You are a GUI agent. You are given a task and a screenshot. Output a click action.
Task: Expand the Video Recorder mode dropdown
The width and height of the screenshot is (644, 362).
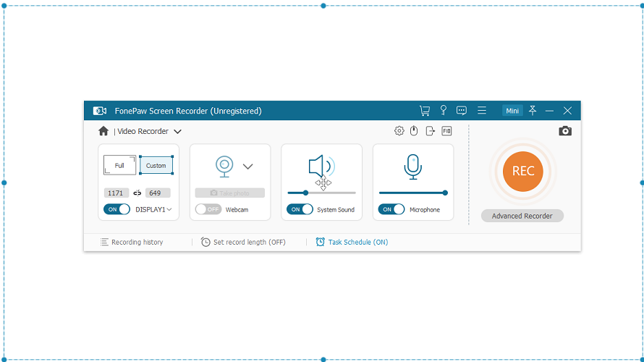pos(177,132)
